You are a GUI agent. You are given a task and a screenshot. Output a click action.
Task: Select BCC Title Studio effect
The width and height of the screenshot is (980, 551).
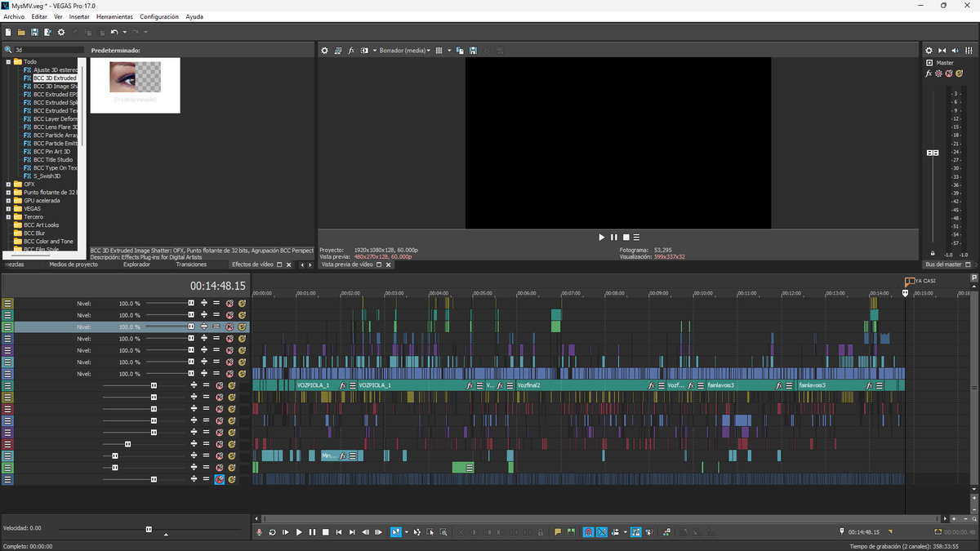52,159
